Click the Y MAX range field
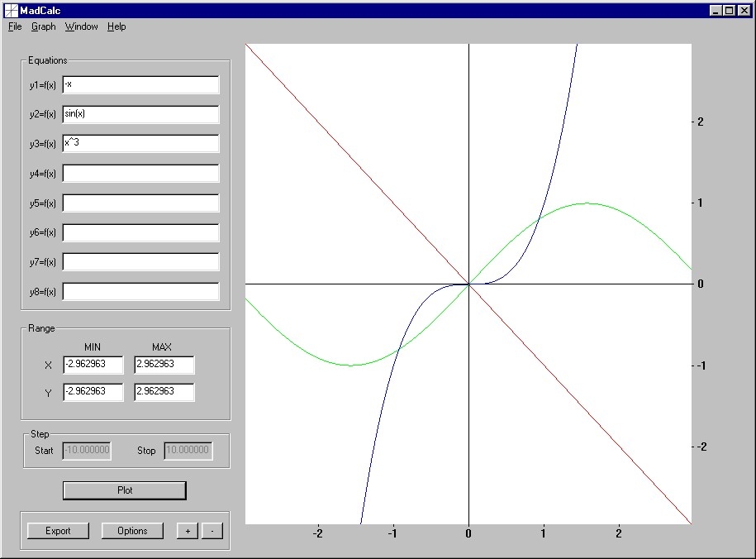The height and width of the screenshot is (559, 756). [164, 392]
